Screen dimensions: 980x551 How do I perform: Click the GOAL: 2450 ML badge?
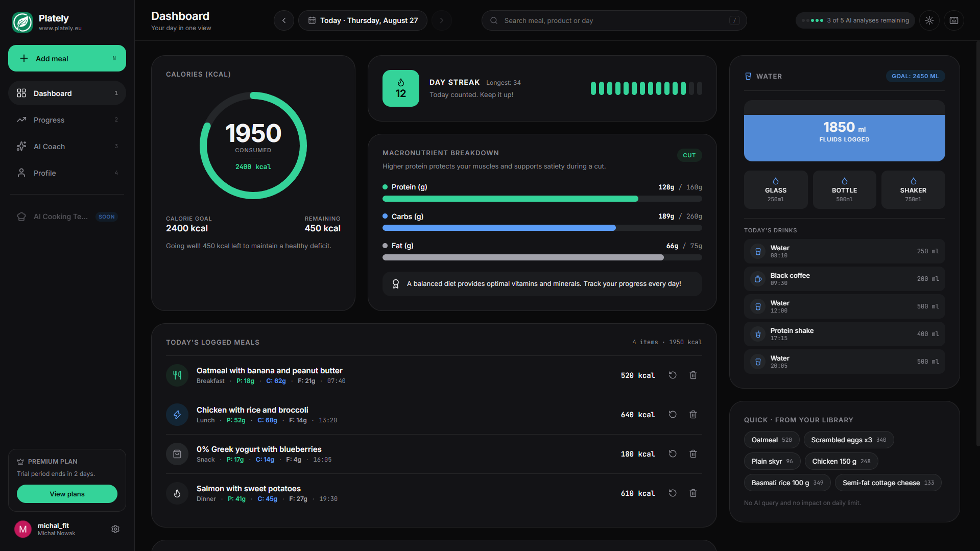click(915, 76)
